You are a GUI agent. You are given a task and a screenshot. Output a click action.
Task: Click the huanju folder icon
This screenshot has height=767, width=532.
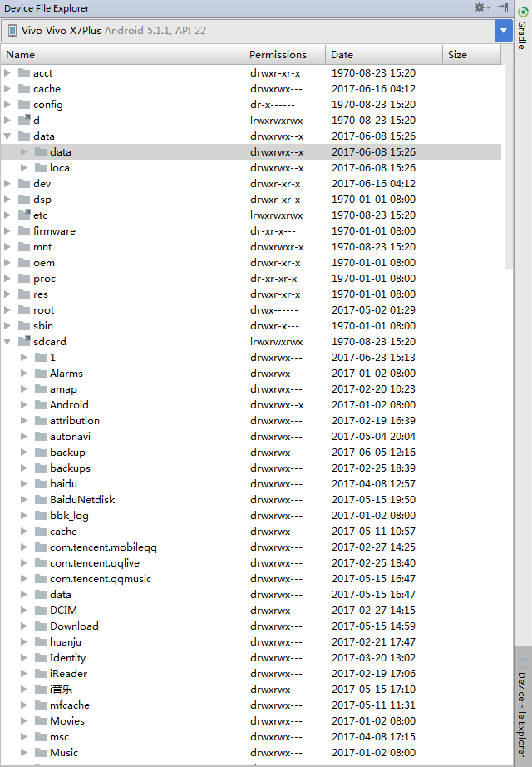pyautogui.click(x=41, y=641)
